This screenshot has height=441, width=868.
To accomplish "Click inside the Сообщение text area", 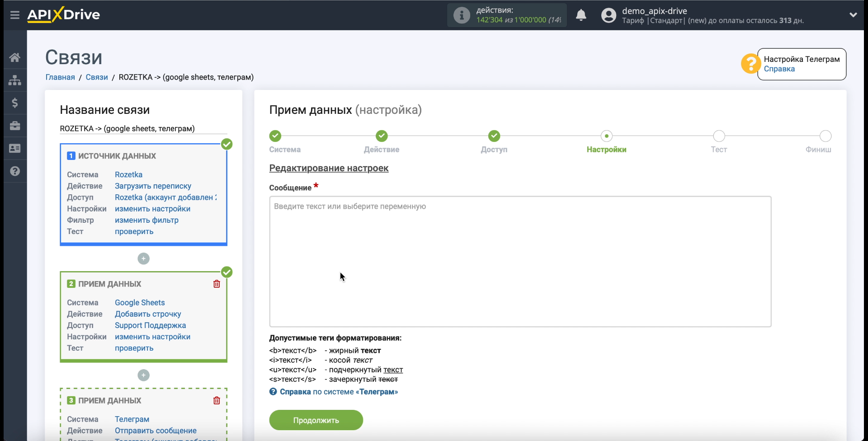I will point(520,261).
